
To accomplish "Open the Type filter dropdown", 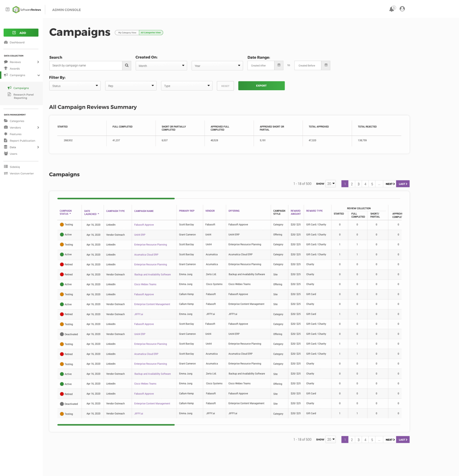I will (x=187, y=86).
